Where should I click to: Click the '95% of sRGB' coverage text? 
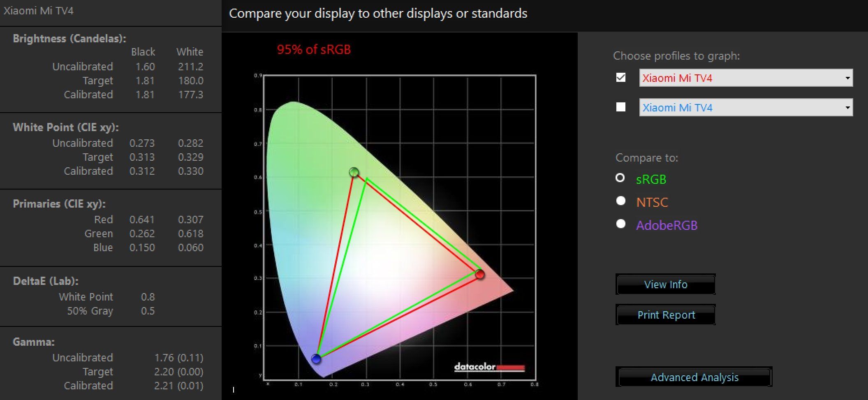314,50
